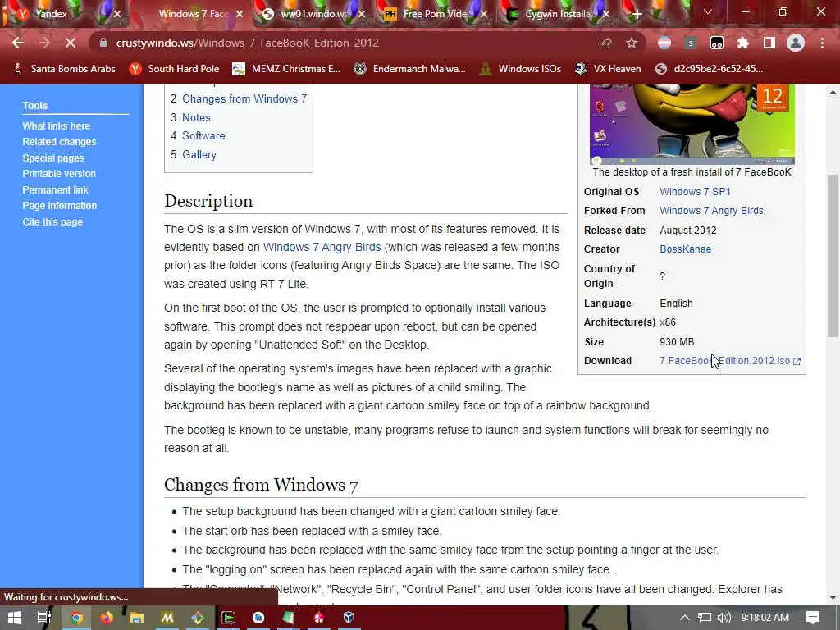The height and width of the screenshot is (630, 840).
Task: Open the d2c95be2-6c52 bookmark
Action: point(710,69)
